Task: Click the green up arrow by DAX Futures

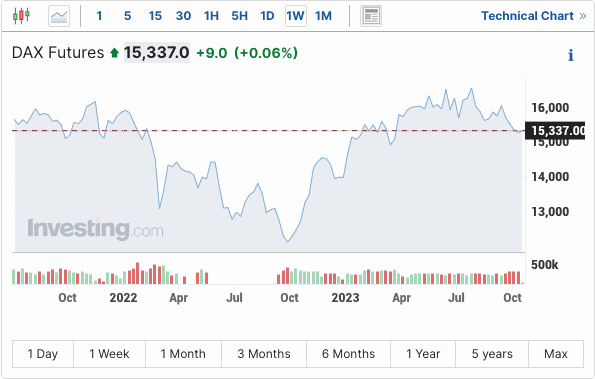Action: tap(114, 53)
